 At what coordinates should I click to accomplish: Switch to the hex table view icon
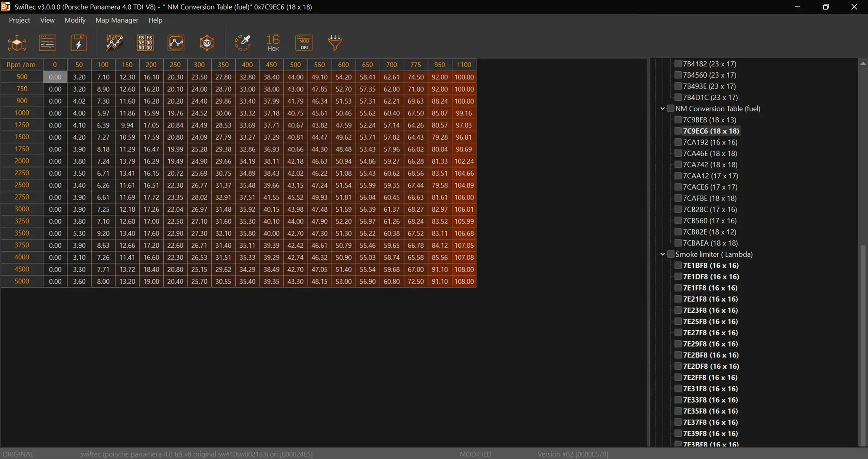click(145, 43)
